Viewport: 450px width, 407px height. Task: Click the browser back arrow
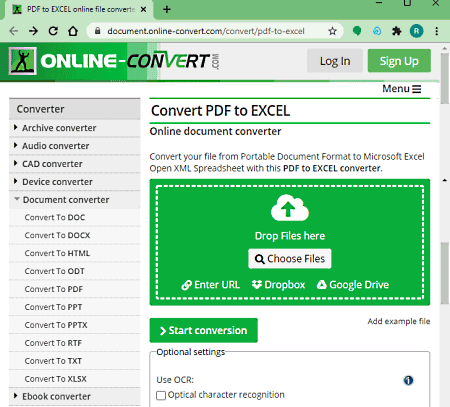pos(14,31)
